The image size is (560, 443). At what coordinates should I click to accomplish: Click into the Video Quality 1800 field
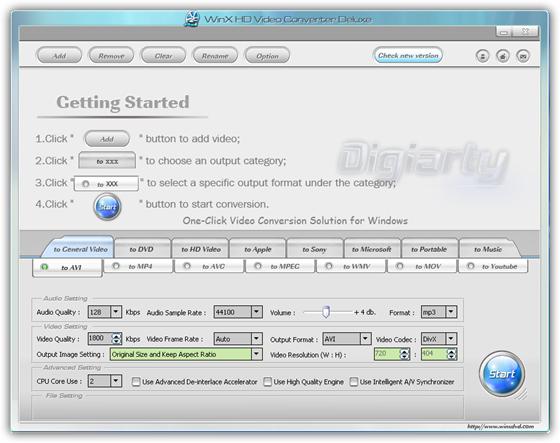pyautogui.click(x=100, y=338)
